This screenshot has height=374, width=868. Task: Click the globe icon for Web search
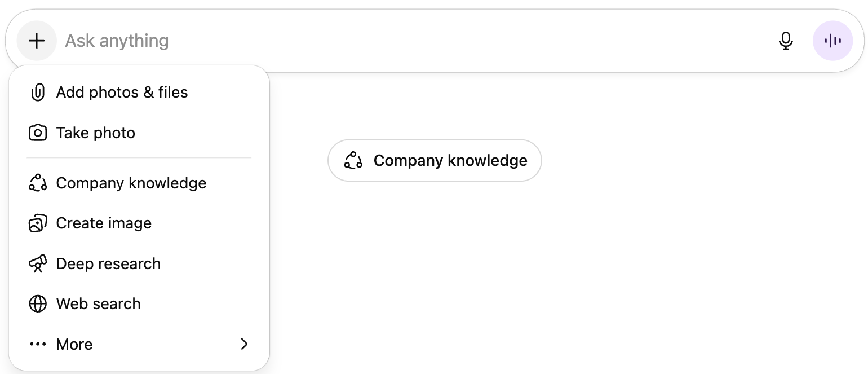(x=38, y=304)
